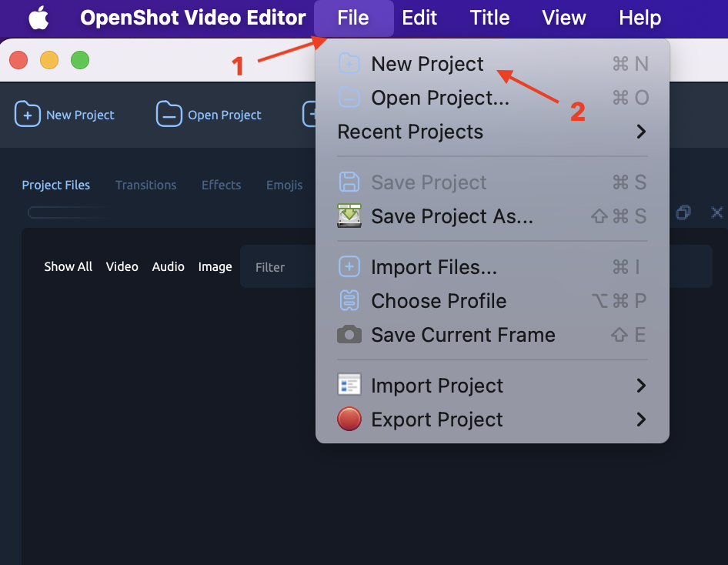Click the Save Project floppy disk icon

(x=349, y=182)
